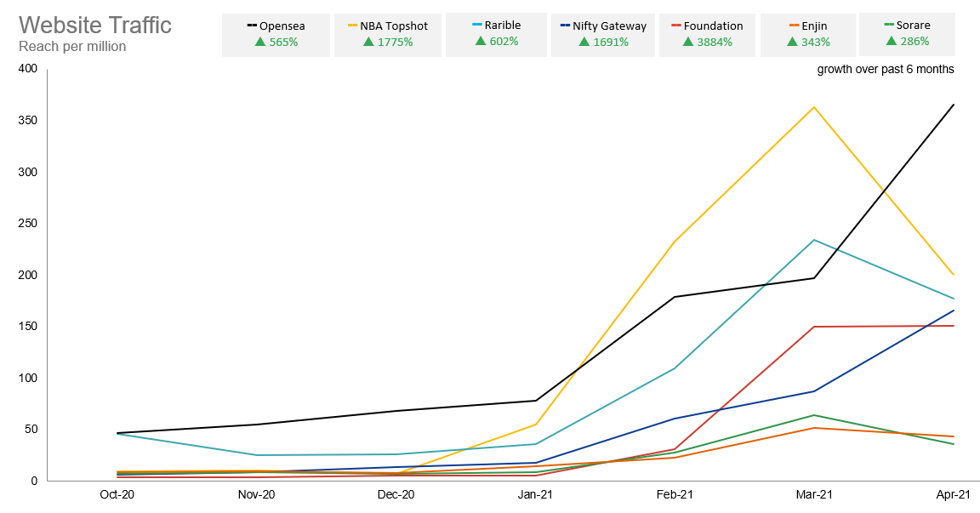This screenshot has height=513, width=980.
Task: Click the Sorare legend card
Action: (907, 34)
